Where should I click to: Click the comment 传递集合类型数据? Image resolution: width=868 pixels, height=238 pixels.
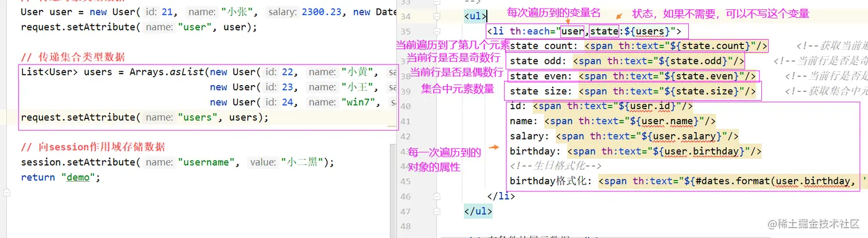73,57
